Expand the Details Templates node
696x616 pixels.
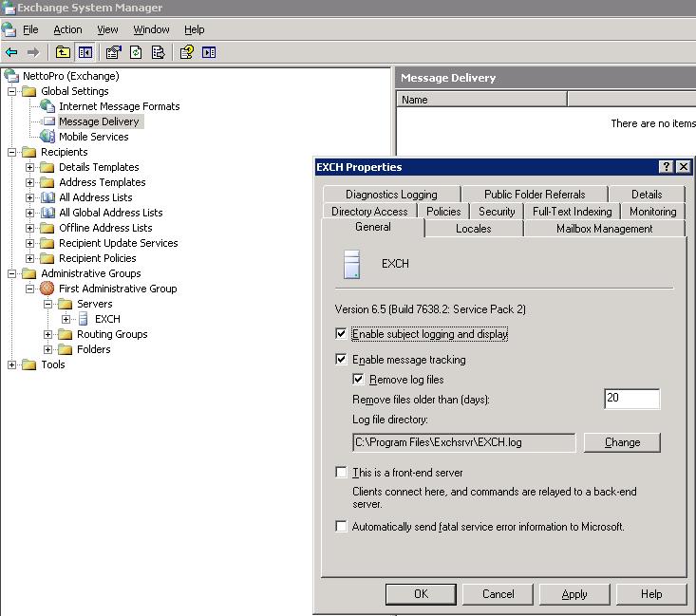[x=29, y=167]
